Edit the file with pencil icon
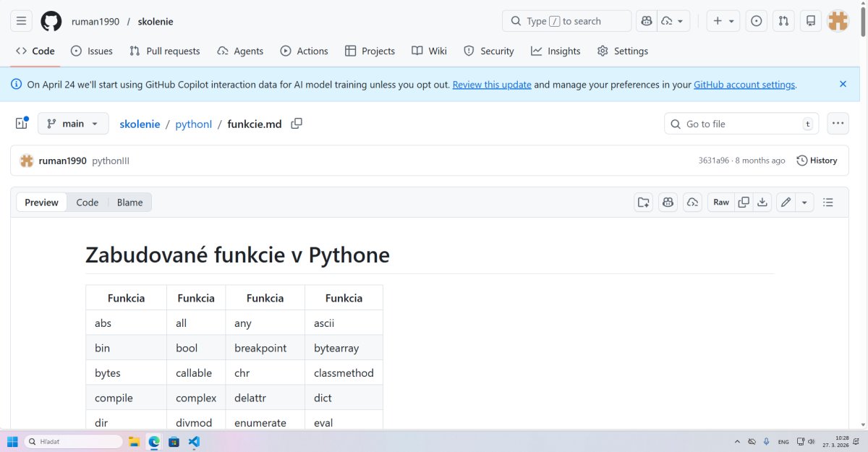The image size is (868, 452). [786, 202]
